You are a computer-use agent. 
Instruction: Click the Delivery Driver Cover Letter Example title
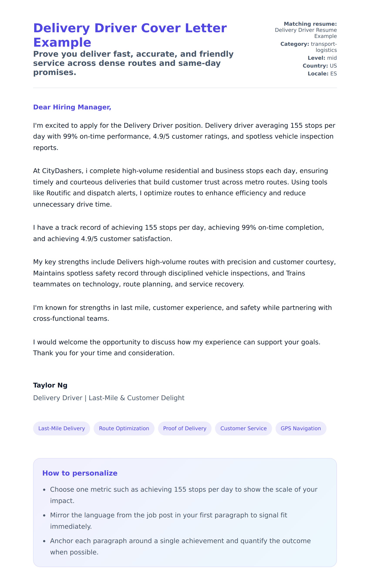[x=130, y=35]
